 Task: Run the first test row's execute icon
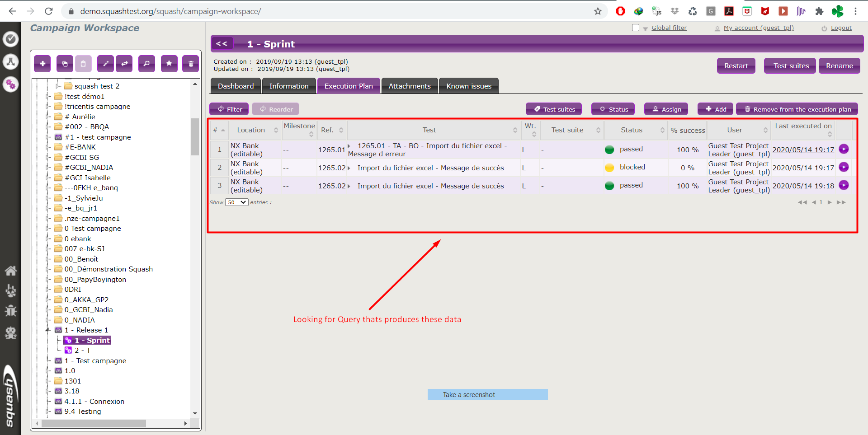point(844,149)
